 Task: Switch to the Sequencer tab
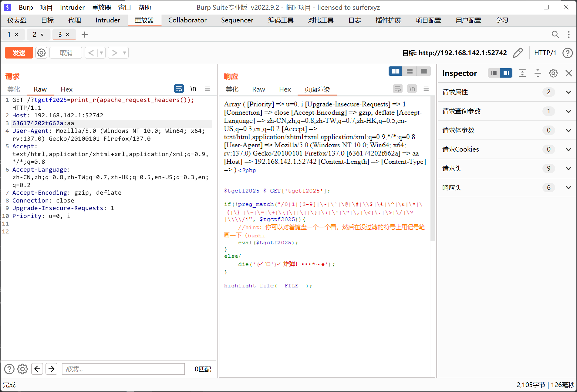click(x=237, y=20)
